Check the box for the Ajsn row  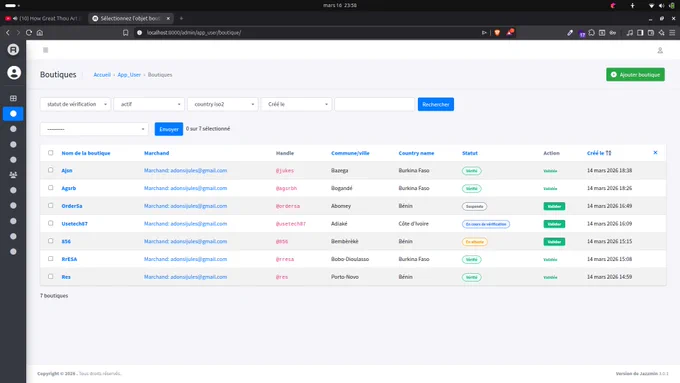pyautogui.click(x=51, y=170)
